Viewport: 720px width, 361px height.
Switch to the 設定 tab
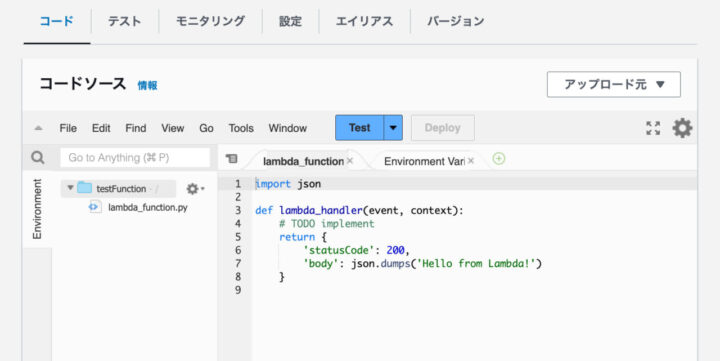pyautogui.click(x=290, y=22)
